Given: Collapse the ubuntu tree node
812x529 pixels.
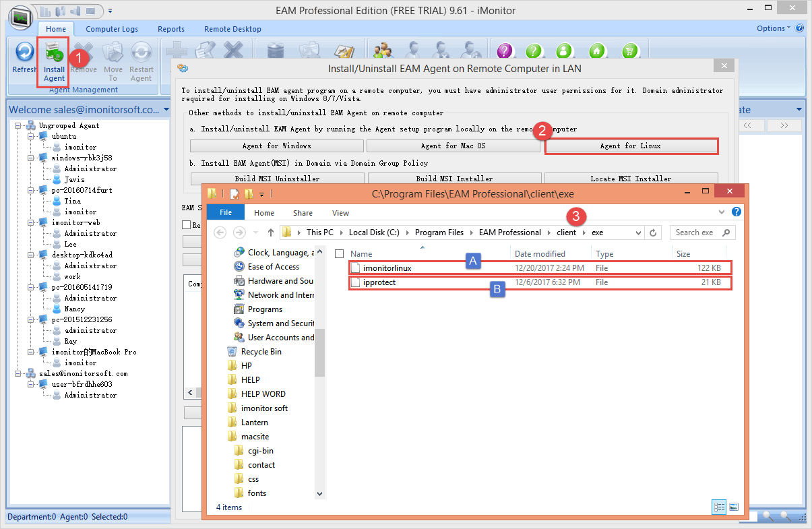Looking at the screenshot, I should click(32, 136).
